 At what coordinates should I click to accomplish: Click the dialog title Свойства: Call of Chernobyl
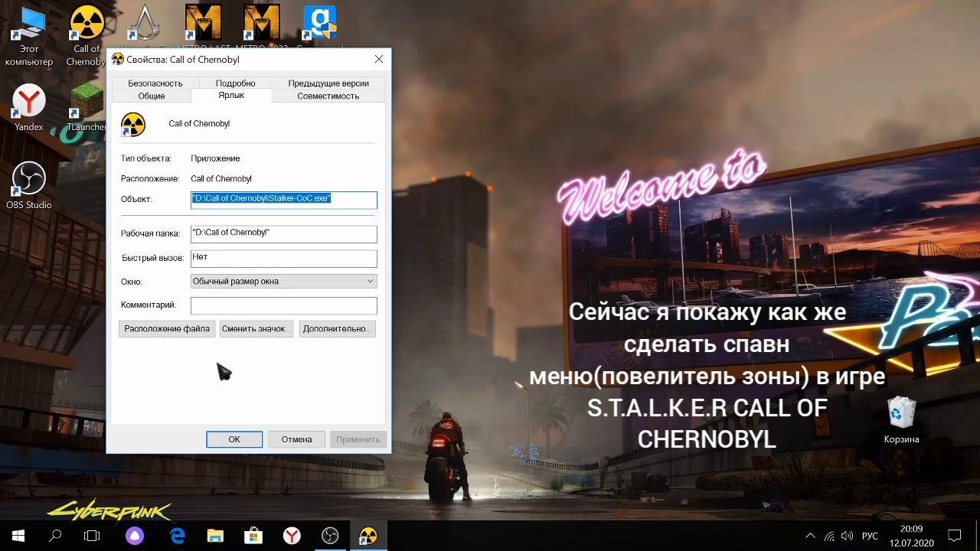pos(183,60)
